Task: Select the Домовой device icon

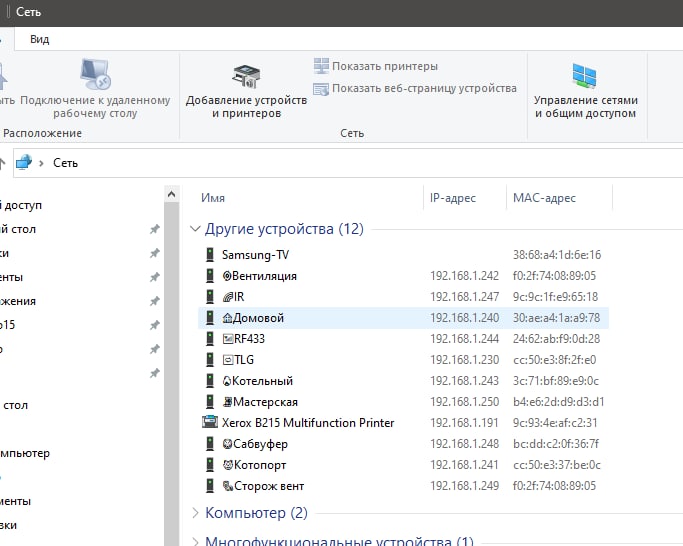Action: coord(210,318)
